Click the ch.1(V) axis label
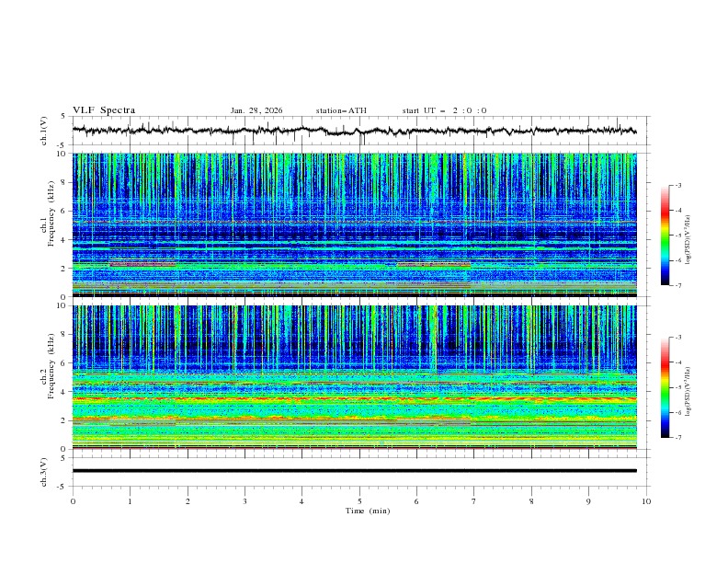The height and width of the screenshot is (563, 728). (x=45, y=131)
